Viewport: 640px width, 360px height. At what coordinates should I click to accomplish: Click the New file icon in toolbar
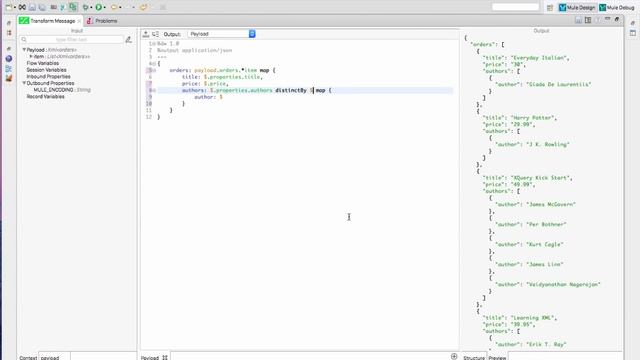tap(9, 7)
